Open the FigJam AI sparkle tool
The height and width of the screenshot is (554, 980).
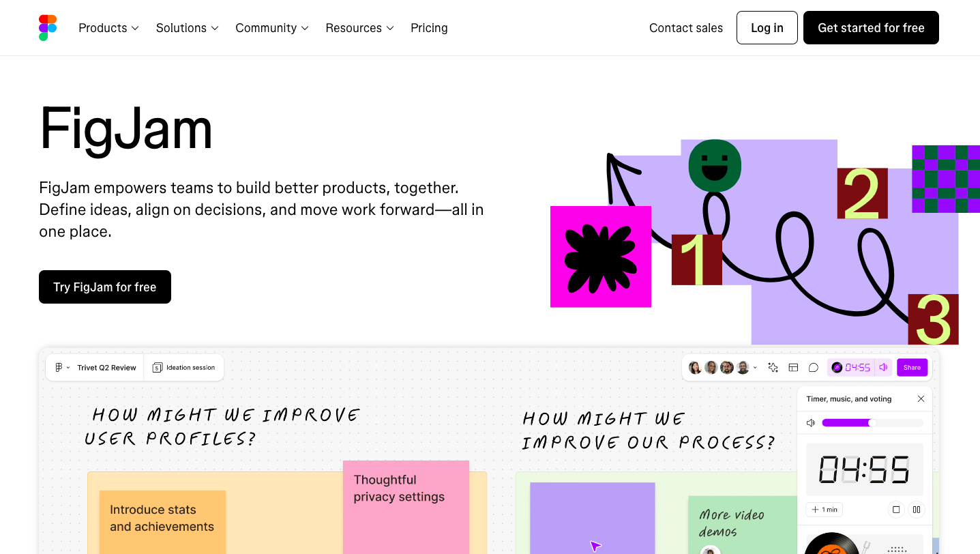tap(773, 368)
